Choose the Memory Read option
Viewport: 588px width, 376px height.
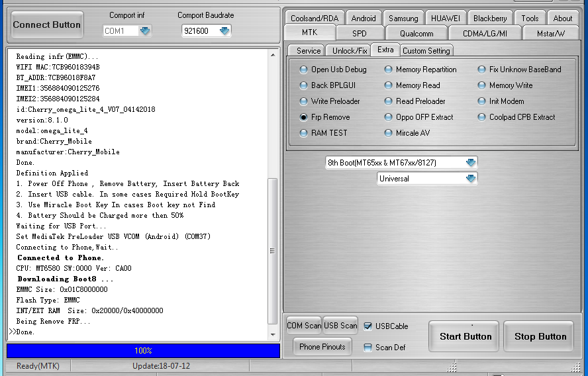pos(412,85)
